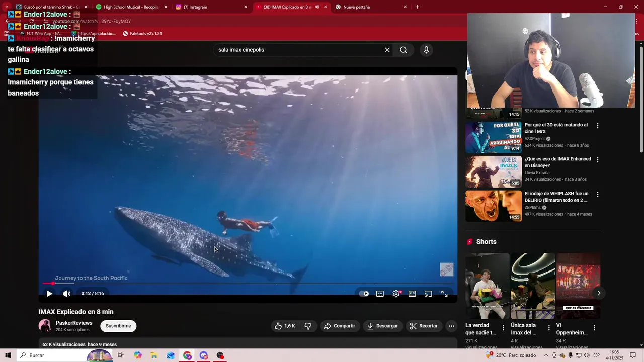
Task: Open the 'Vi Oppenheimer' Short
Action: 578,286
